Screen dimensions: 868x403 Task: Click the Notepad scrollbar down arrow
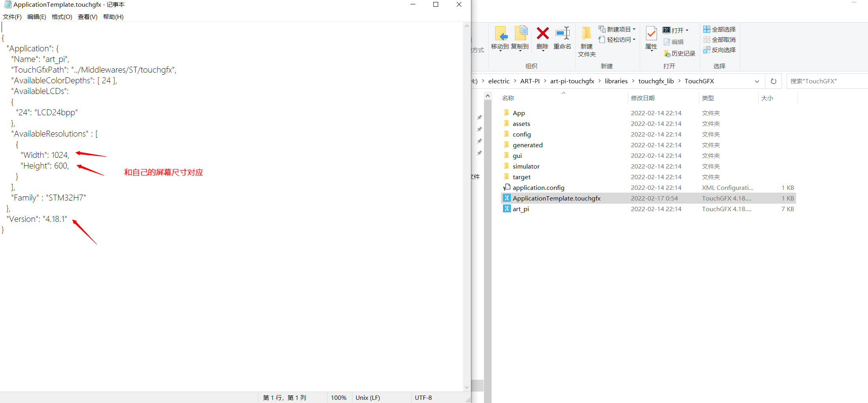click(x=467, y=388)
